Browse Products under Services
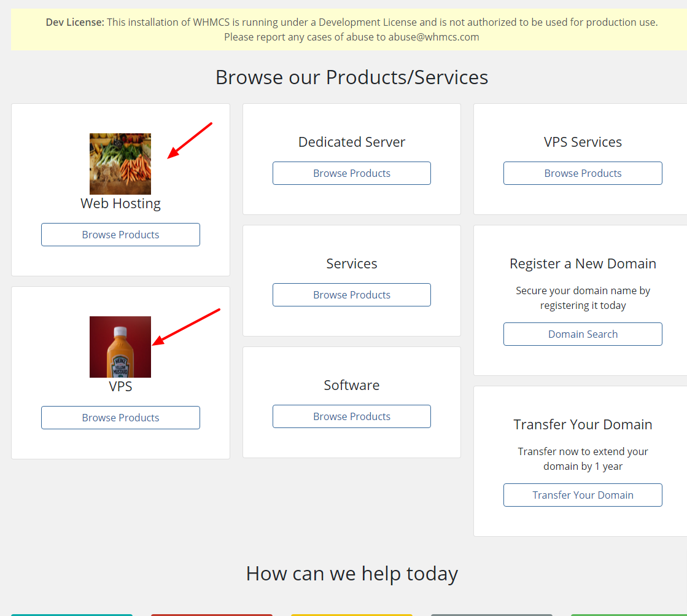 click(x=351, y=295)
